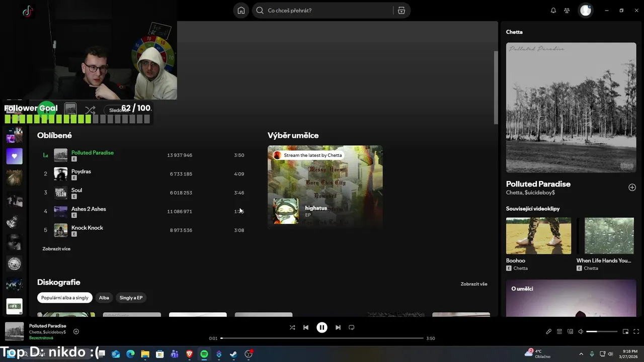Open the Boohoo related video thumbnail

[x=538, y=236]
